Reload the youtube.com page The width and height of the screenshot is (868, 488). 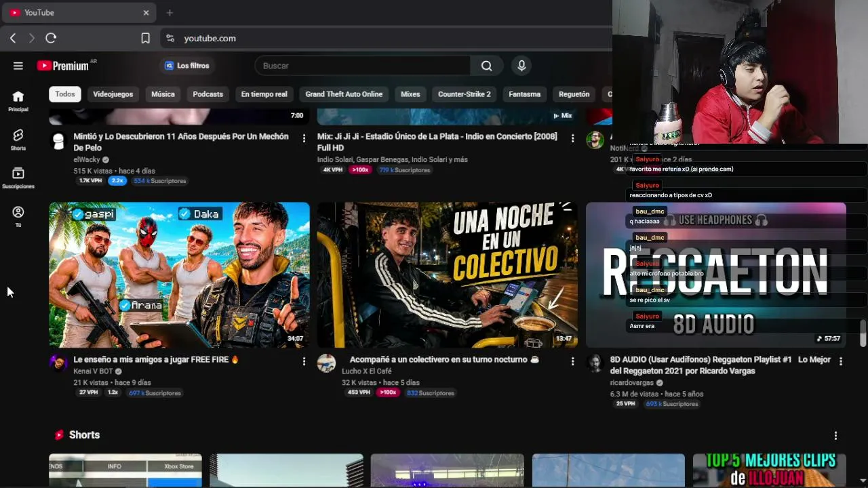(51, 39)
